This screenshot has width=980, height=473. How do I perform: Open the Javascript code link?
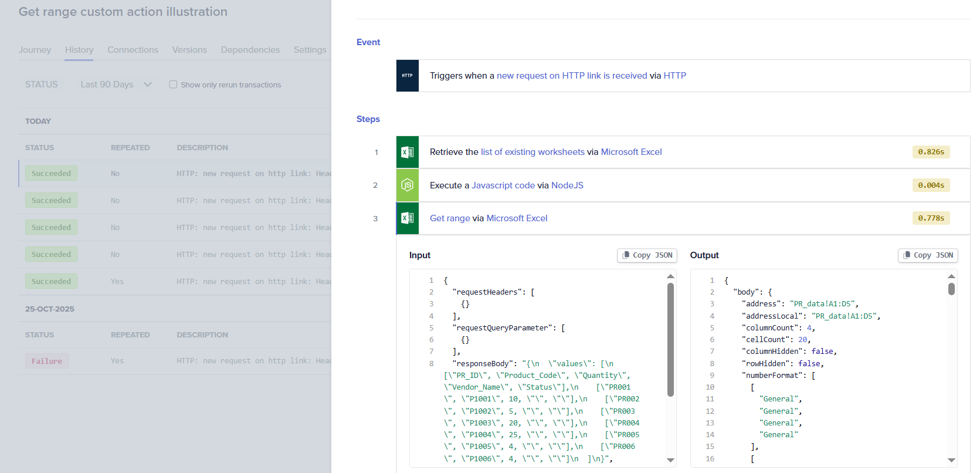click(503, 185)
